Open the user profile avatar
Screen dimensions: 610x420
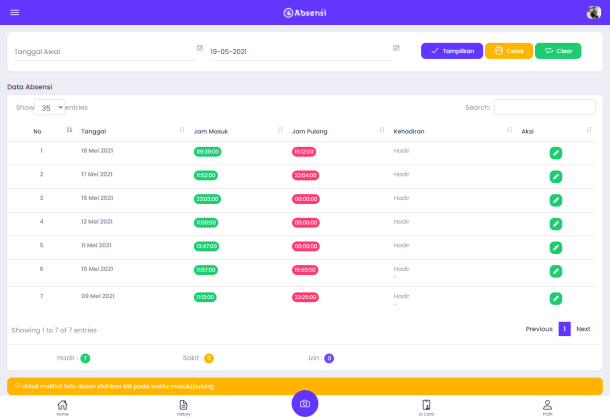point(594,12)
